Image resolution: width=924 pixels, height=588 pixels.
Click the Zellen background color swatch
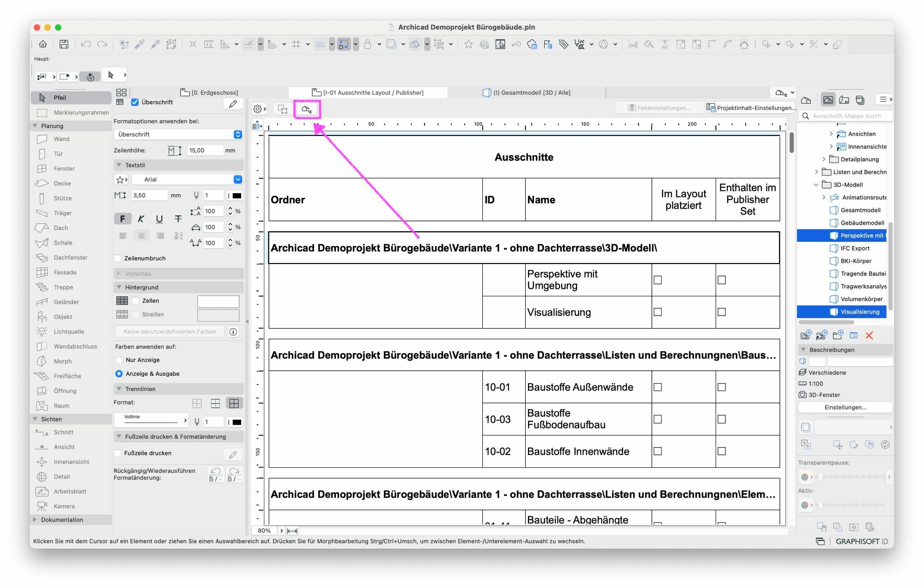pos(218,301)
